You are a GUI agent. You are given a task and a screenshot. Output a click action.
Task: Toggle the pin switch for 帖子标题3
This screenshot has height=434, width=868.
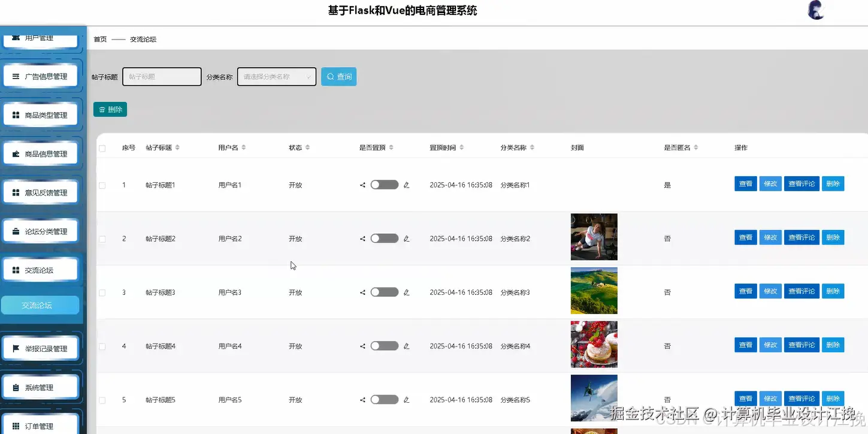pyautogui.click(x=384, y=292)
